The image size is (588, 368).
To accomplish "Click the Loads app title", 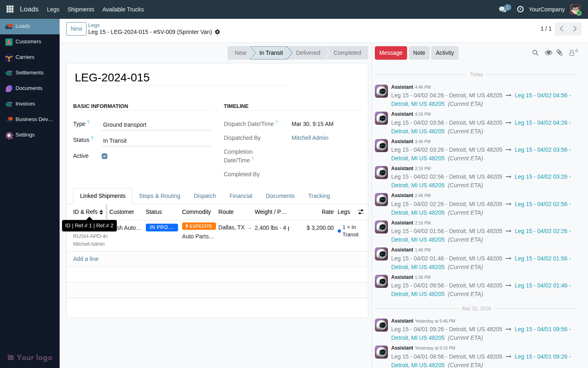I will tap(29, 9).
